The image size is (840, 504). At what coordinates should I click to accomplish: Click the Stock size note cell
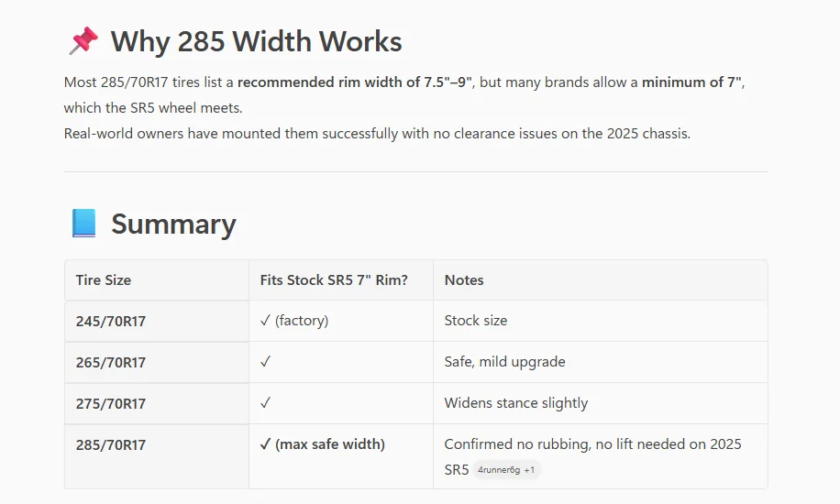point(476,321)
